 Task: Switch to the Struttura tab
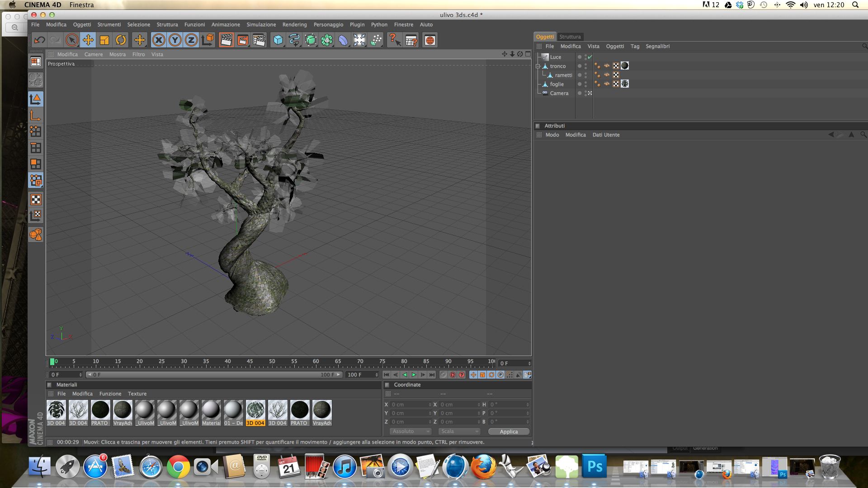[570, 37]
